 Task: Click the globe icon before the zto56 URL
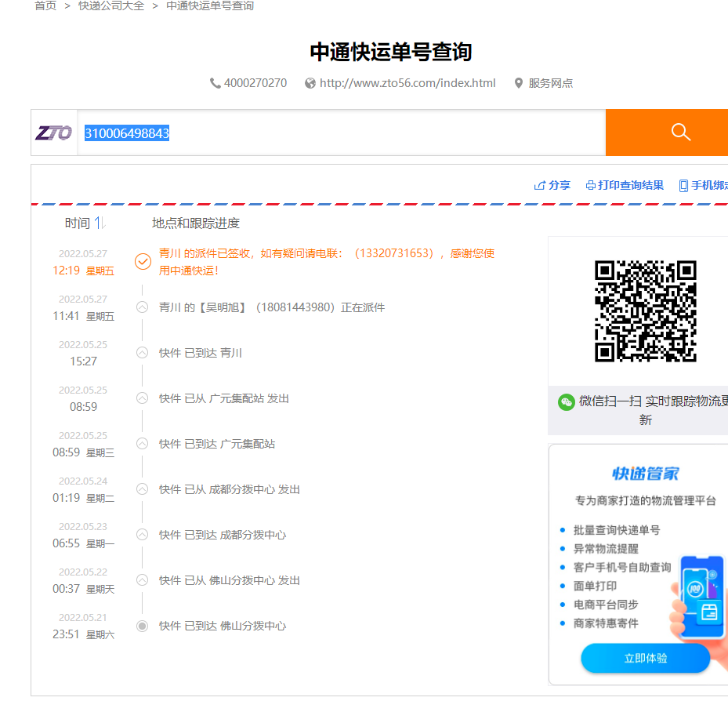pos(310,83)
